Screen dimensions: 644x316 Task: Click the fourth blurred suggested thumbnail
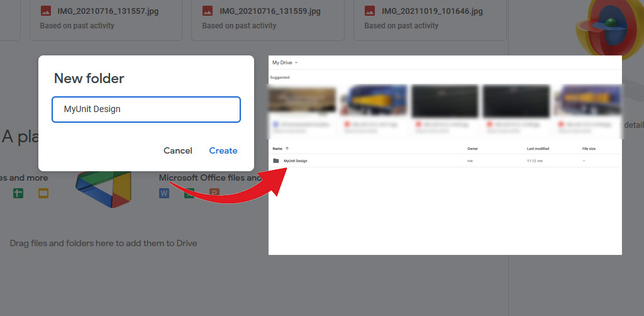516,101
